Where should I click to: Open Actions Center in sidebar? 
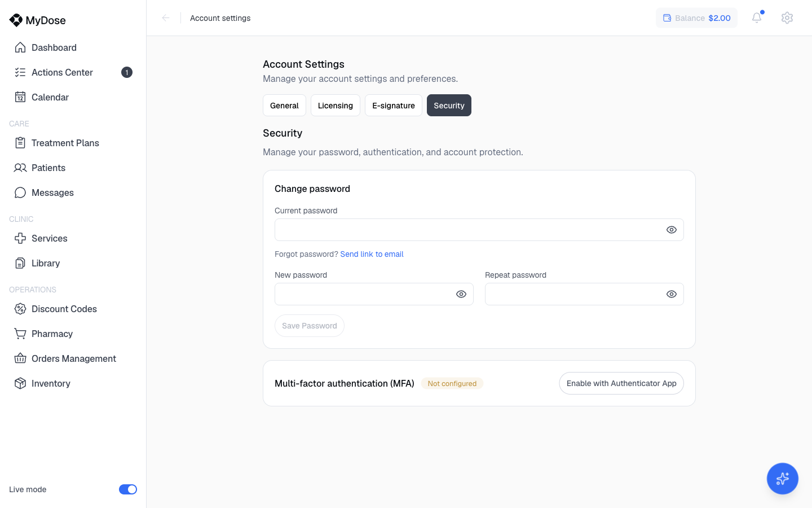[x=73, y=72]
